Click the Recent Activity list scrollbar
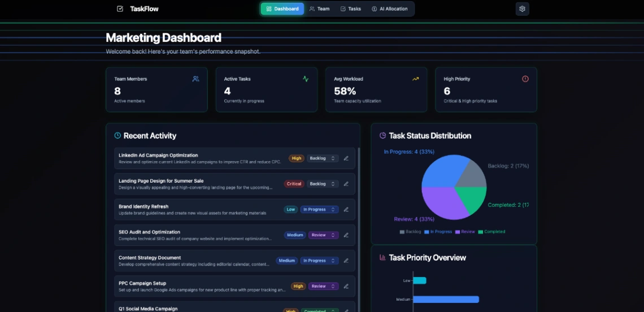The image size is (644, 312). click(359, 226)
